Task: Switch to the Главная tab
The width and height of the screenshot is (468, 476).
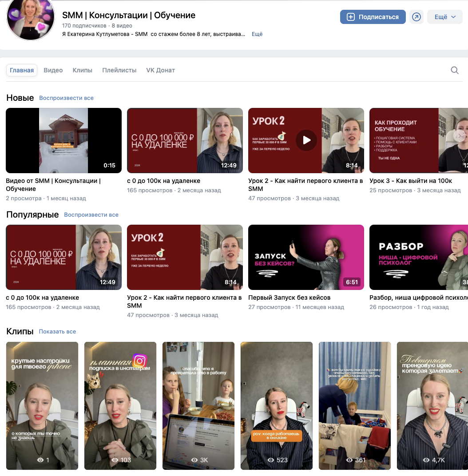Action: tap(22, 70)
